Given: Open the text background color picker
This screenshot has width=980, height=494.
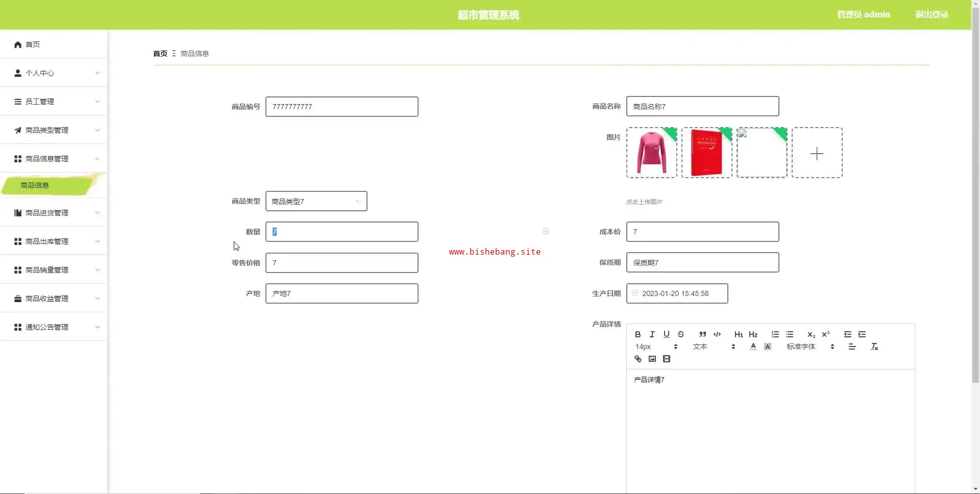Looking at the screenshot, I should pos(767,347).
